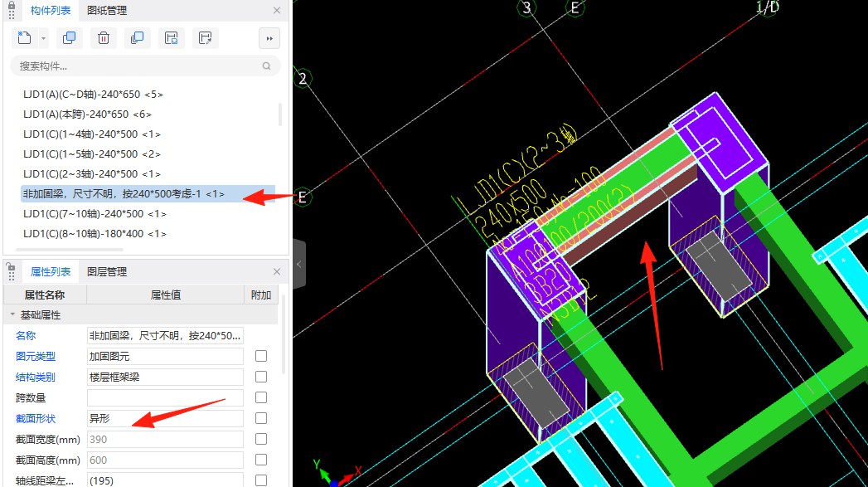Check the 截面宽度 附加 checkbox
Image resolution: width=868 pixels, height=487 pixels.
[x=261, y=440]
